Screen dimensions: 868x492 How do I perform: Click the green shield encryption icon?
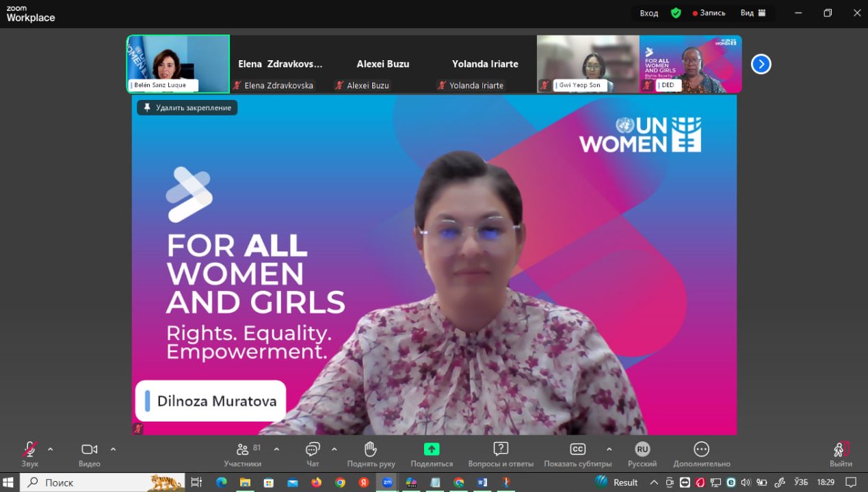(x=676, y=13)
